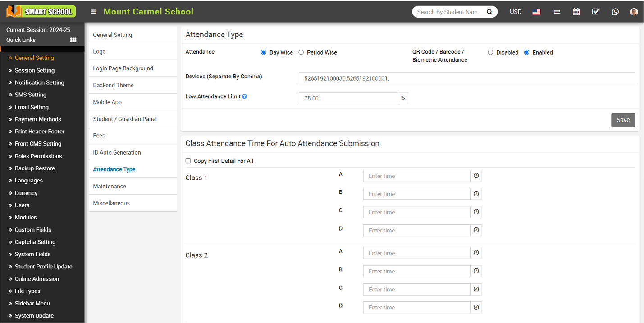Click the Save button
Image resolution: width=644 pixels, height=323 pixels.
tap(623, 120)
